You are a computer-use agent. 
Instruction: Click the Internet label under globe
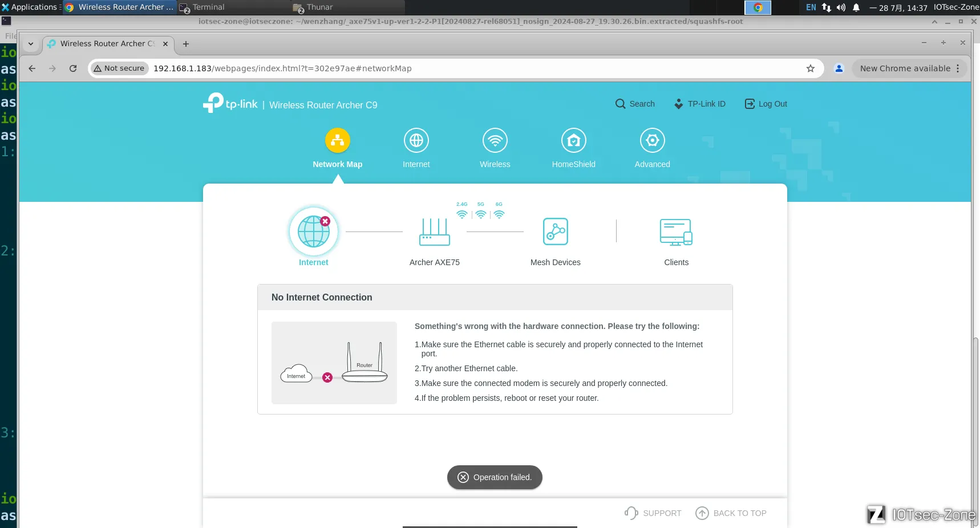314,262
